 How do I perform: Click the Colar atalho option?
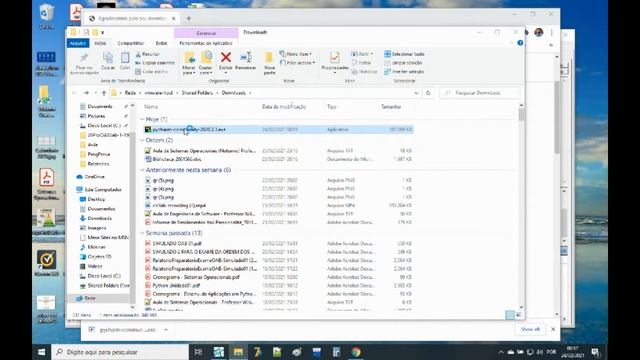pos(151,71)
